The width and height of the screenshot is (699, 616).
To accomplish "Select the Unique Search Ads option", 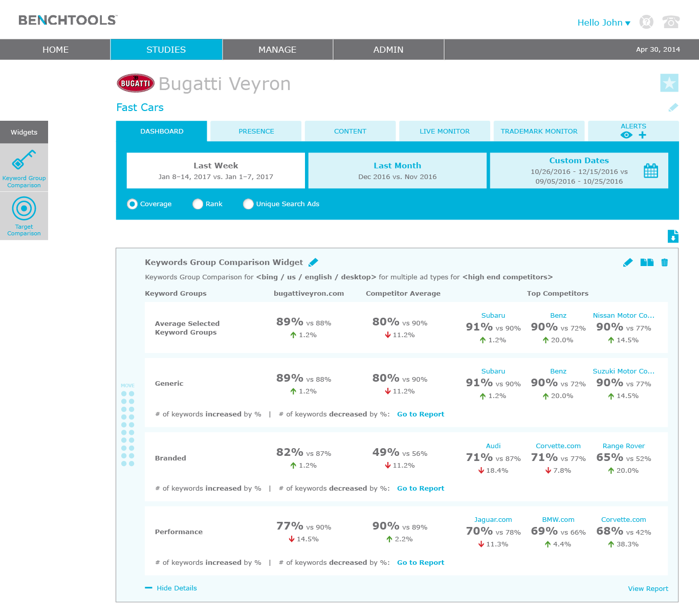I will click(x=249, y=204).
